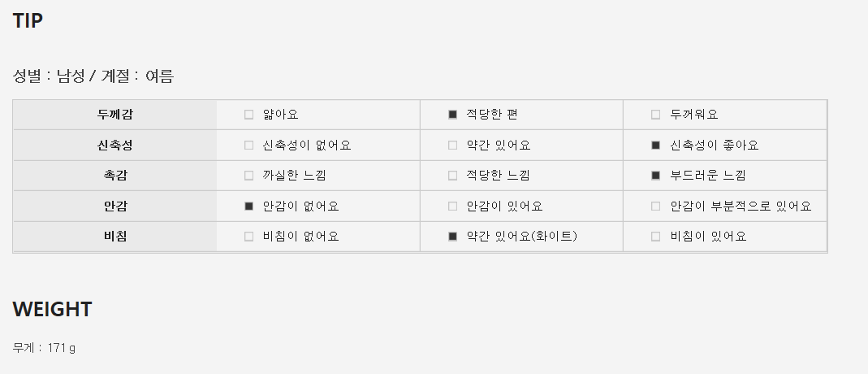Viewport: 868px width, 374px height.
Task: Toggle the 부드러운 느낌 checkbox
Action: [656, 176]
